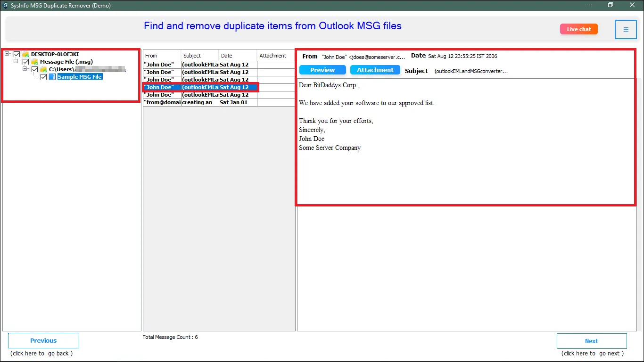Screen dimensions: 644x362
Task: Collapse the C:\Users path node
Action: [25, 69]
